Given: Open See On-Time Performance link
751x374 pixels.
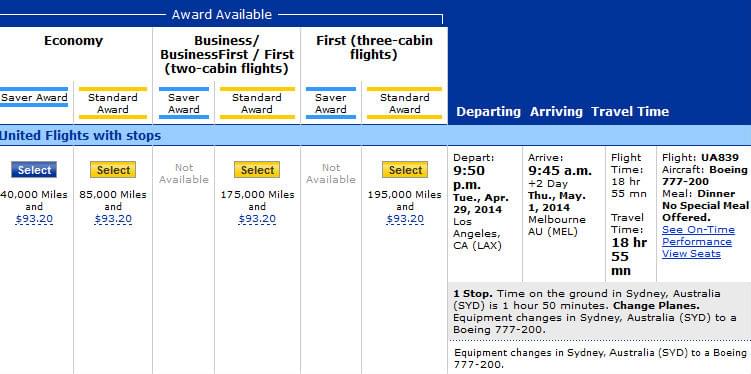Looking at the screenshot, I should [x=698, y=236].
